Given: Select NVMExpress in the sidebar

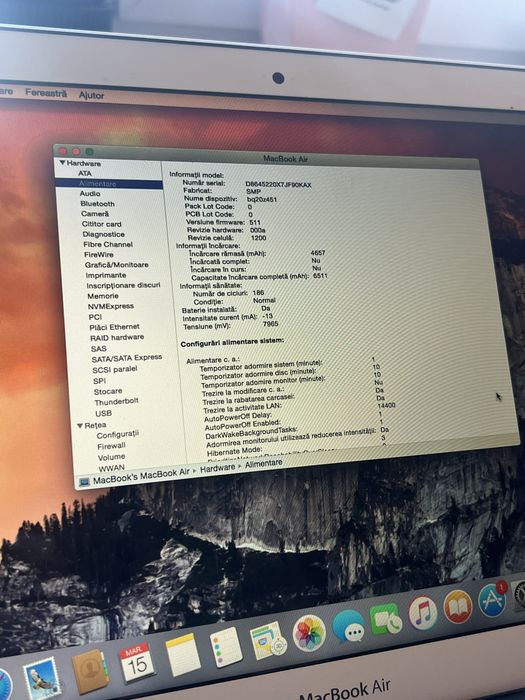Looking at the screenshot, I should click(111, 306).
